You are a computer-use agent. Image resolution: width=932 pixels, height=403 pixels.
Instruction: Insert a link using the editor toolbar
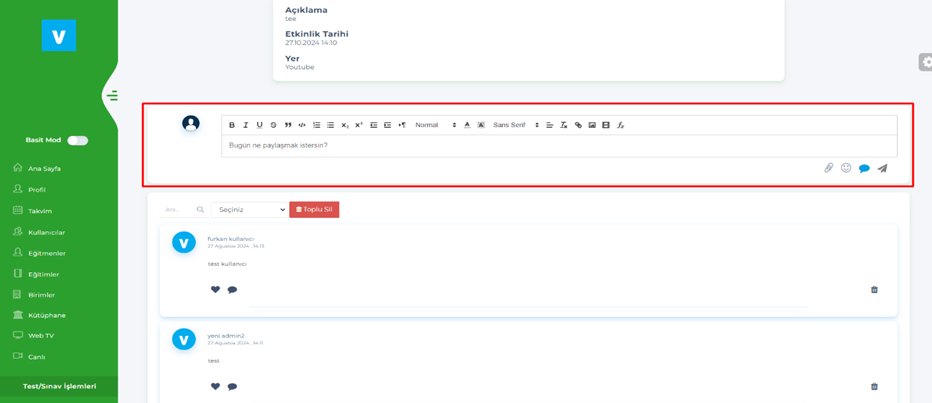[578, 125]
